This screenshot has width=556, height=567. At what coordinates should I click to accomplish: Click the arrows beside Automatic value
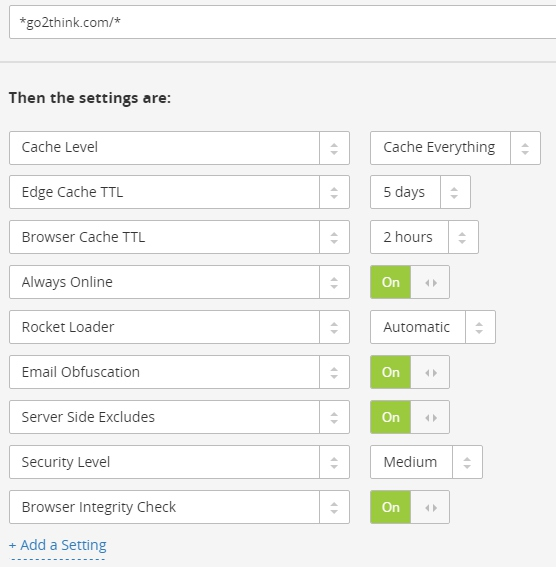coord(480,327)
